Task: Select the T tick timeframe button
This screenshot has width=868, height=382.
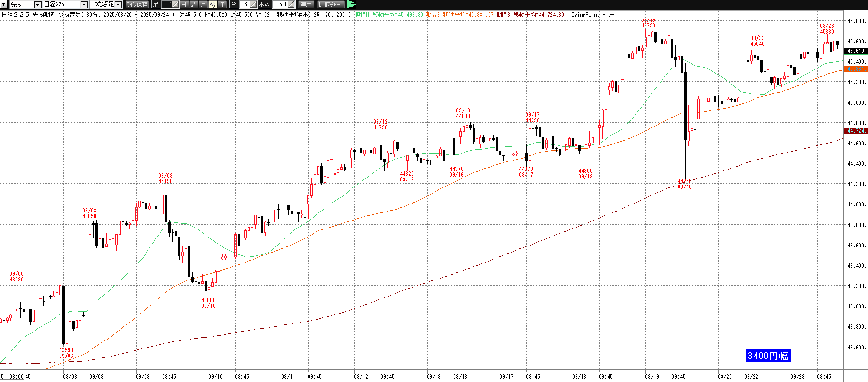Action: tap(222, 5)
